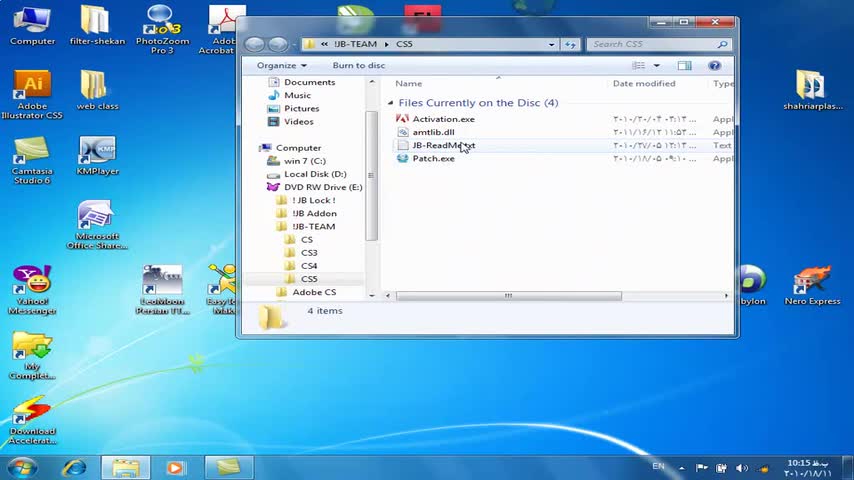The image size is (854, 480).
Task: Click the Action Center flag tray icon
Action: [702, 468]
